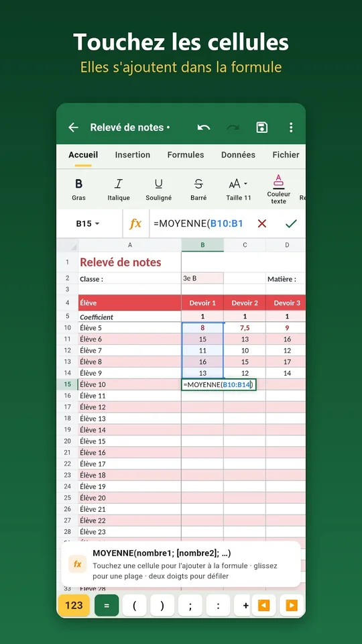Tap Devoir 3 value 14 for Élève 9

[286, 373]
